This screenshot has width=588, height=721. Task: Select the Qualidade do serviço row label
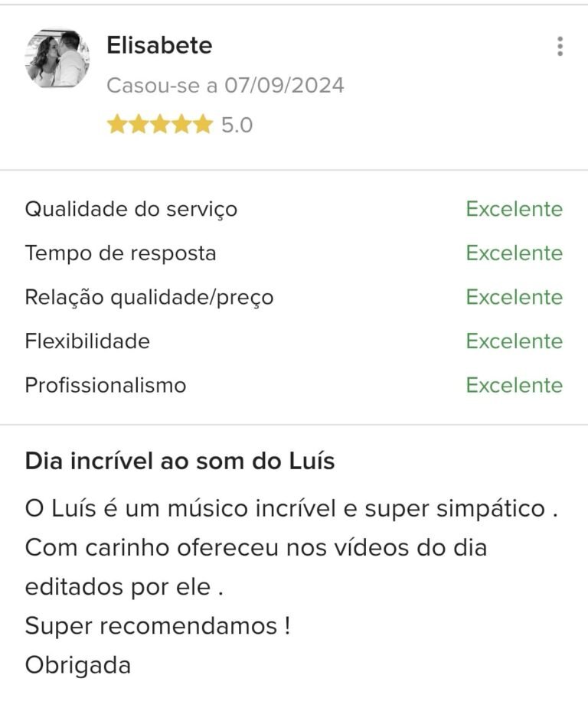pyautogui.click(x=131, y=209)
